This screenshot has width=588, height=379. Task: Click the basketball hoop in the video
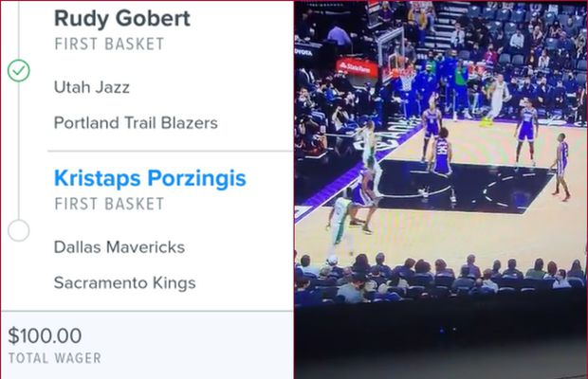[x=401, y=76]
